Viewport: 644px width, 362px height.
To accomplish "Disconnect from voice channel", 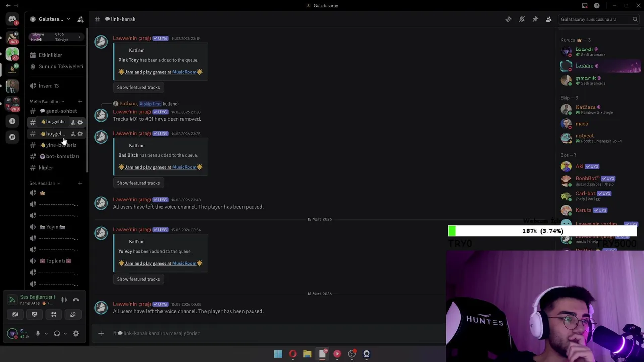I will coord(76,300).
